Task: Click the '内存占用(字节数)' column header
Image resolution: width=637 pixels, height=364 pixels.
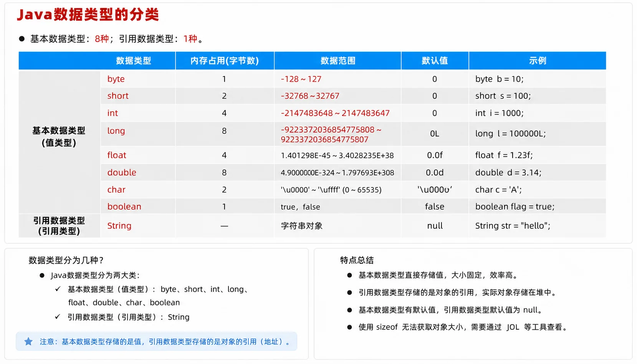Action: [225, 61]
